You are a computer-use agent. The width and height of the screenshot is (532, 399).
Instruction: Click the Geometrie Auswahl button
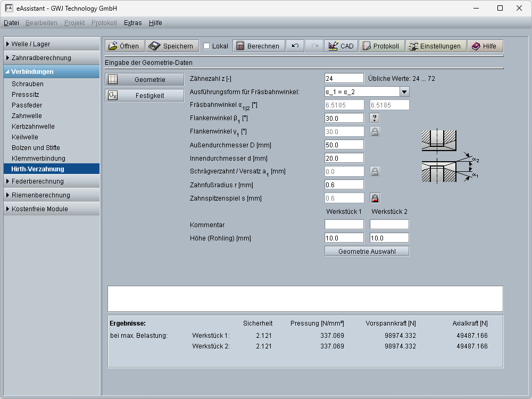(x=367, y=251)
